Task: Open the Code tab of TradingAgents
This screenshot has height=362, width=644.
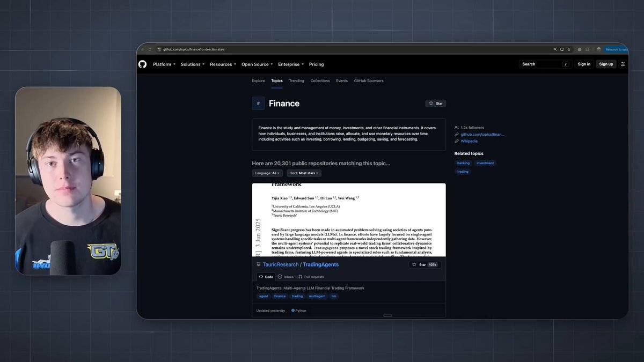Action: (266, 277)
